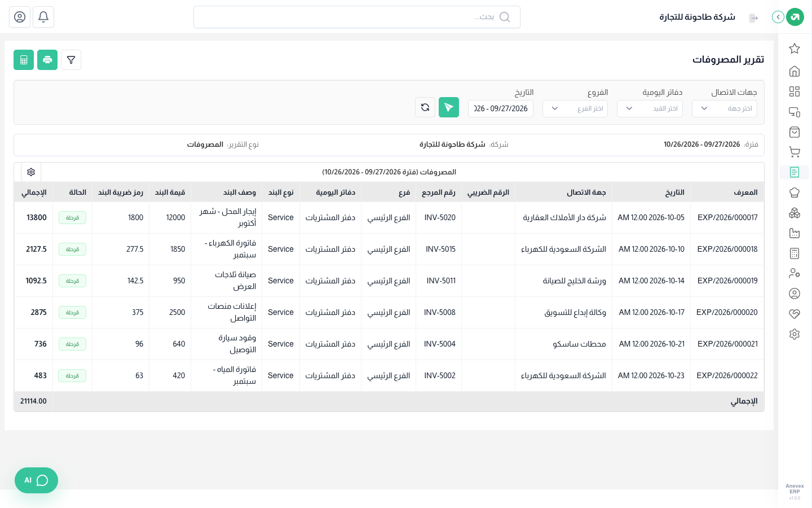Open the shopping cart icon in sidebar
The width and height of the screenshot is (812, 508).
pos(795,152)
